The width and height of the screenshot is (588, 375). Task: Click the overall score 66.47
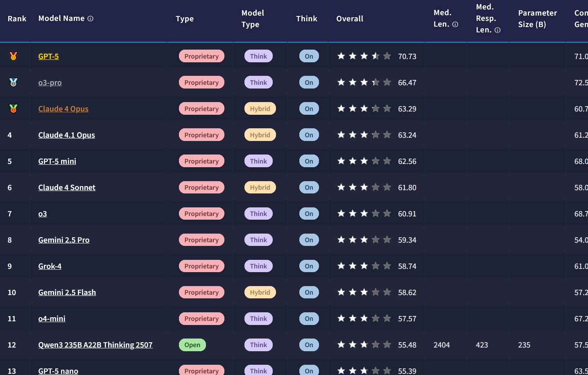[x=407, y=83]
